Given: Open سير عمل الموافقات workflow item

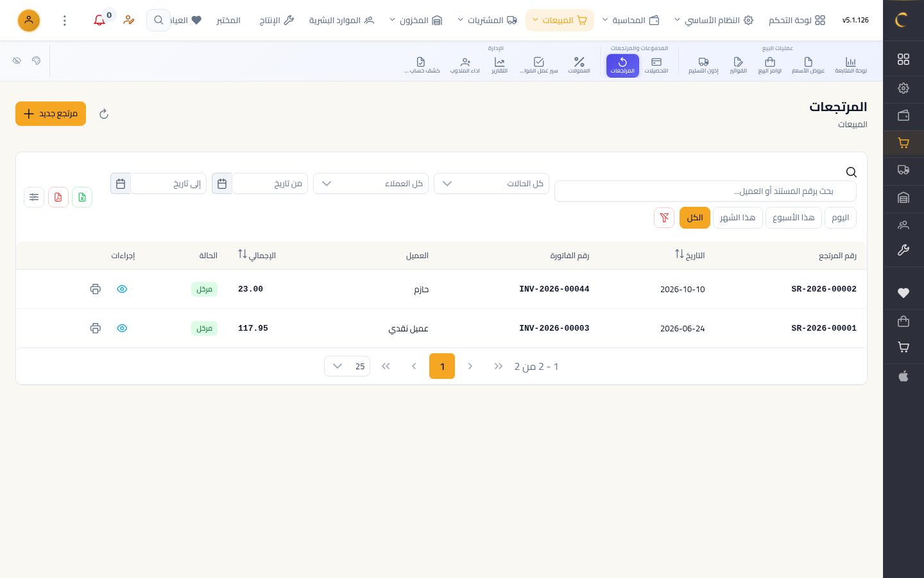Looking at the screenshot, I should tap(539, 66).
